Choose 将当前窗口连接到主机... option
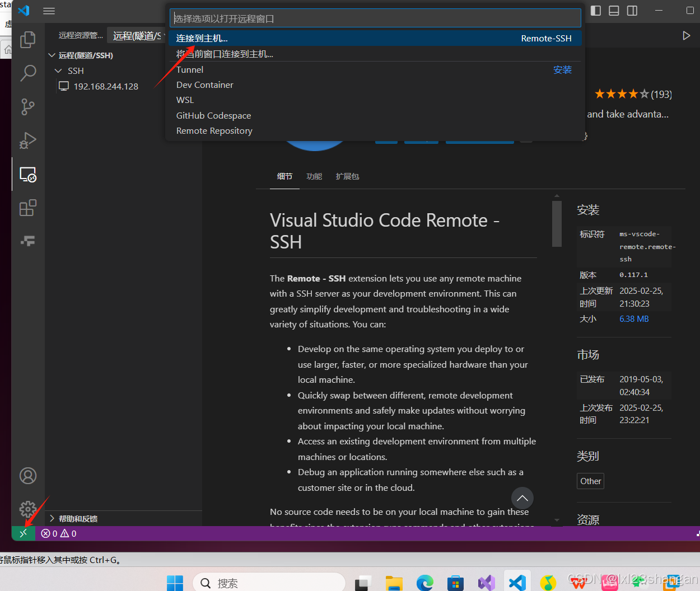Image resolution: width=700 pixels, height=591 pixels. pyautogui.click(x=375, y=54)
